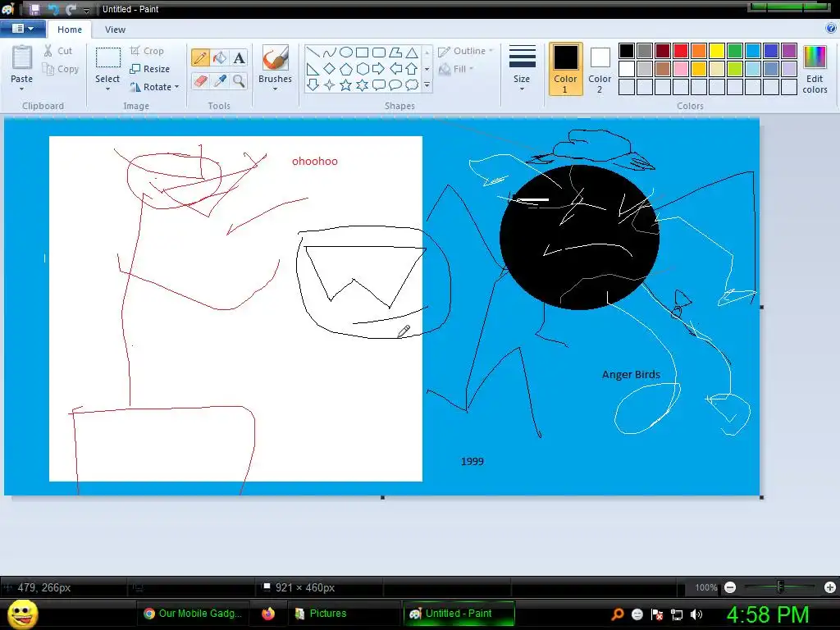Undo the last action

pyautogui.click(x=53, y=9)
